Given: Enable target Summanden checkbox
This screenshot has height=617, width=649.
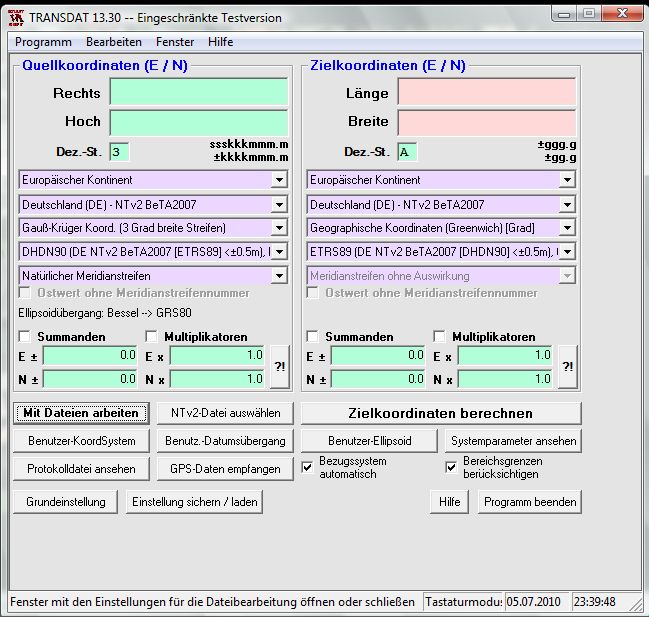Looking at the screenshot, I should click(x=312, y=336).
